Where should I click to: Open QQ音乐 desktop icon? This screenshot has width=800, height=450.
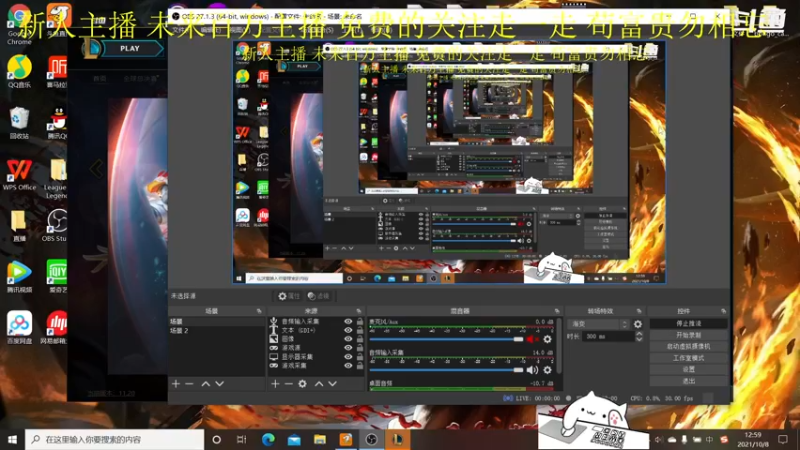[x=19, y=71]
